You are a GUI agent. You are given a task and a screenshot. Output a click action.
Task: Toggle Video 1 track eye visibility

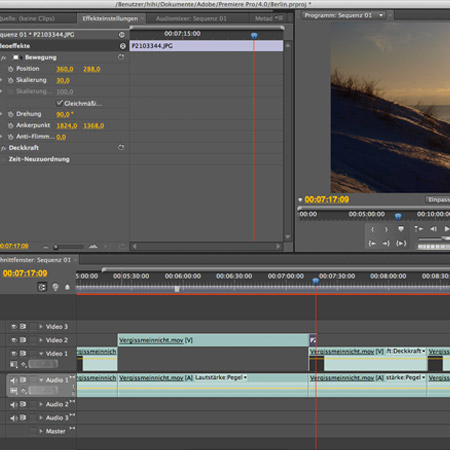pos(14,353)
